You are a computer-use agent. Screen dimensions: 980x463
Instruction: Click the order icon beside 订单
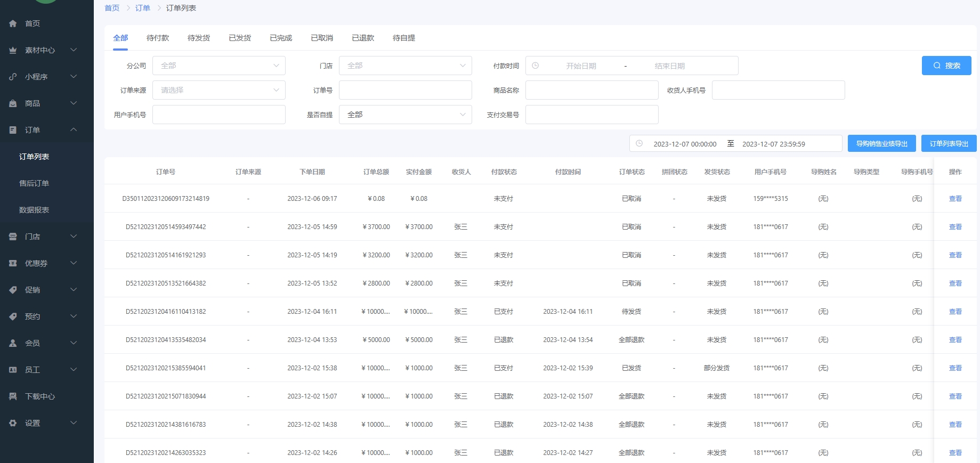pyautogui.click(x=13, y=130)
